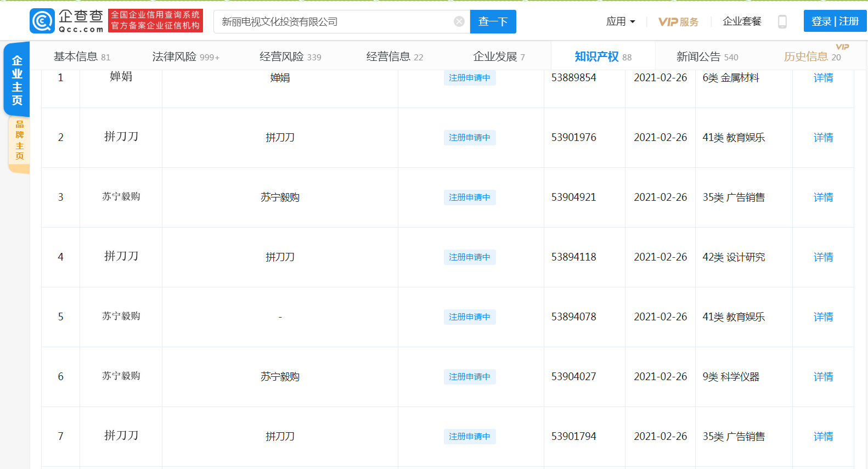
Task: Click the company name search input field
Action: [x=335, y=21]
